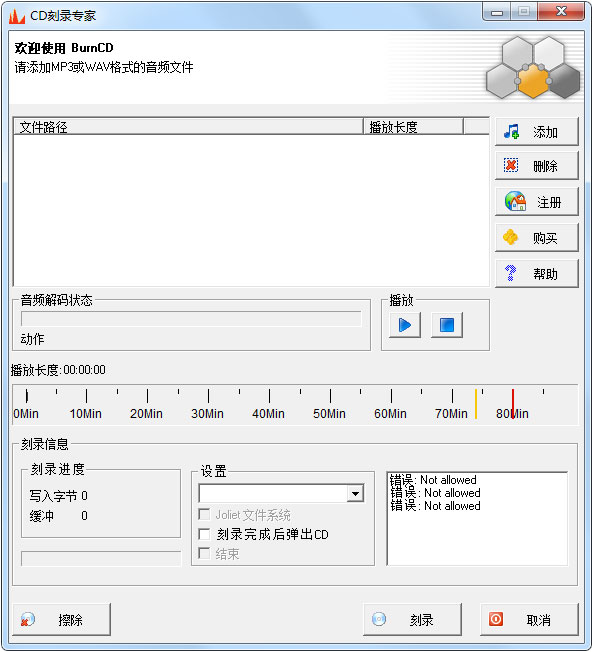Image resolution: width=593 pixels, height=652 pixels.
Task: Click the 购买 (Buy) button
Action: 536,237
